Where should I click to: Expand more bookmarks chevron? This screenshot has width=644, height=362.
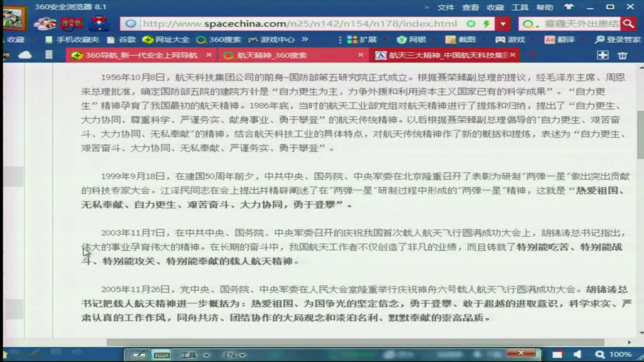305,39
